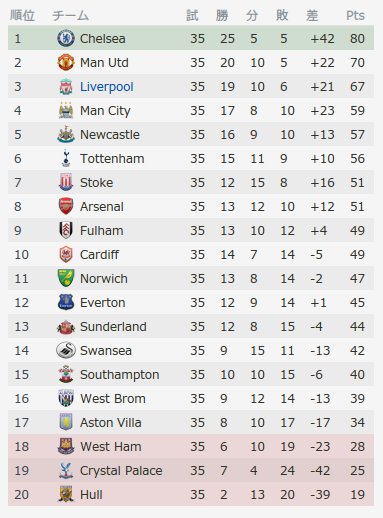The width and height of the screenshot is (383, 518).
Task: Select the Hull row at bottom
Action: tap(191, 494)
